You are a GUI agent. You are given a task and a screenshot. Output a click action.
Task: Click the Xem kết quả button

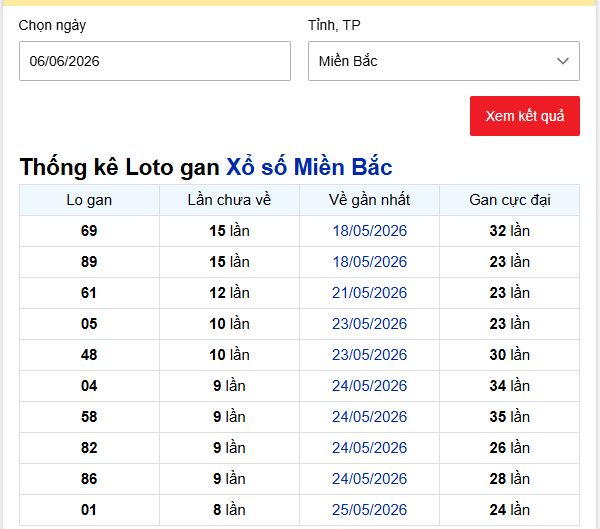pos(525,116)
